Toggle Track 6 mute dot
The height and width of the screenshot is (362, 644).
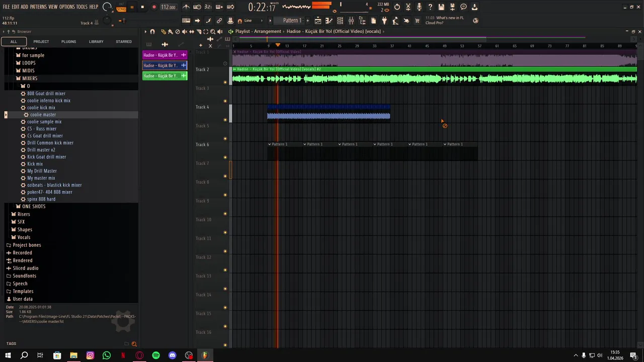point(225,157)
